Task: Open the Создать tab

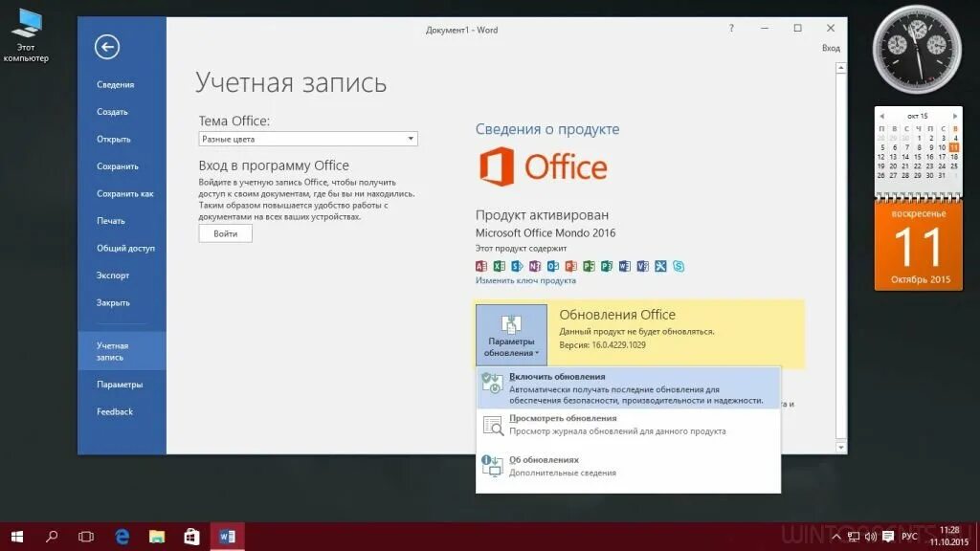Action: pyautogui.click(x=113, y=112)
